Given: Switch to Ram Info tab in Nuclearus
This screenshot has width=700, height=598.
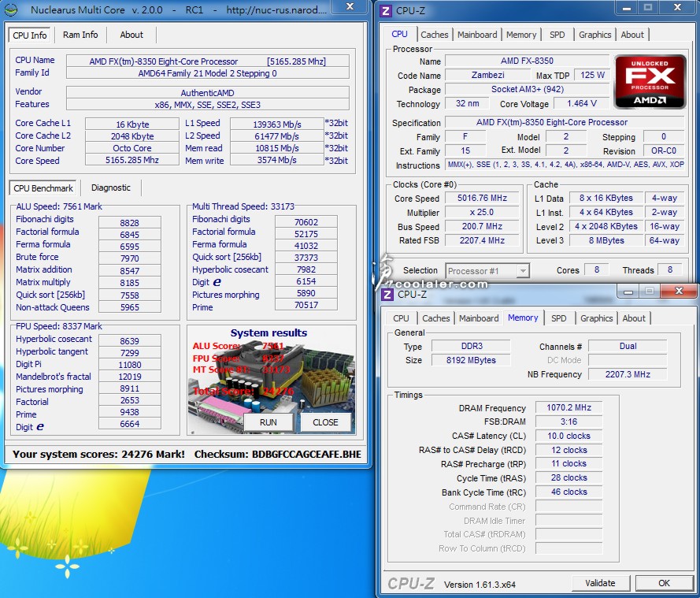Looking at the screenshot, I should [x=80, y=35].
